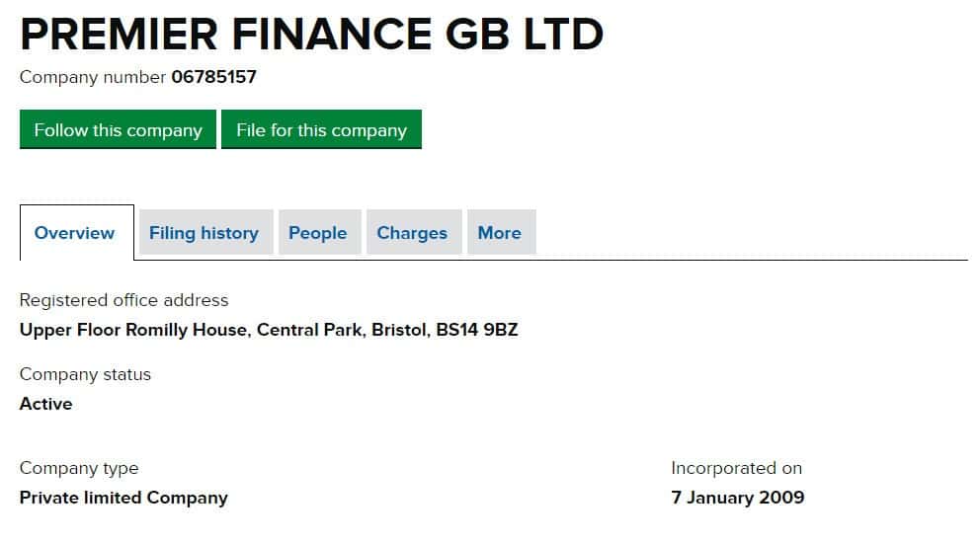This screenshot has height=545, width=980.
Task: Select the Overview tab
Action: pos(75,233)
